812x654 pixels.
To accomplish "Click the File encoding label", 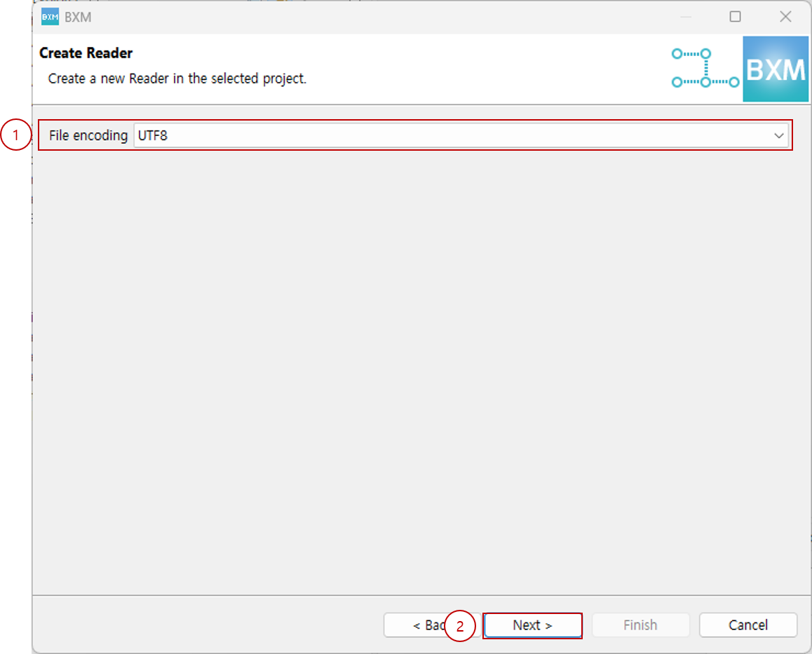I will click(88, 136).
